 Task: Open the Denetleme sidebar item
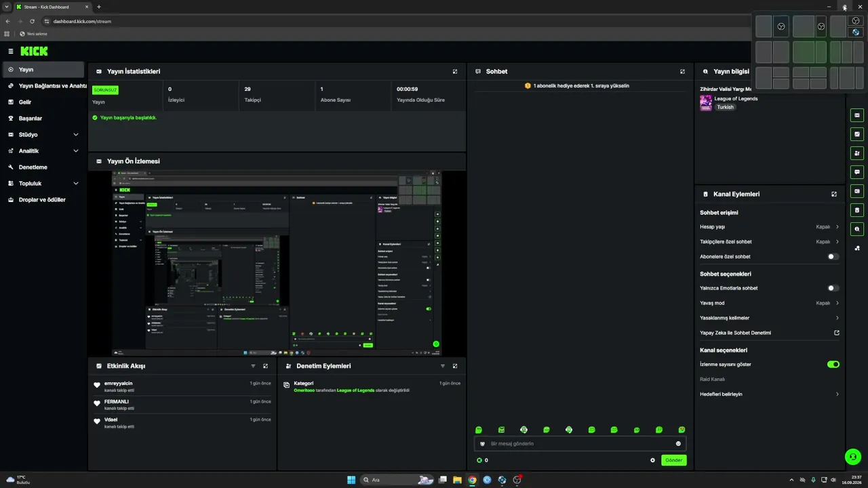(43, 167)
